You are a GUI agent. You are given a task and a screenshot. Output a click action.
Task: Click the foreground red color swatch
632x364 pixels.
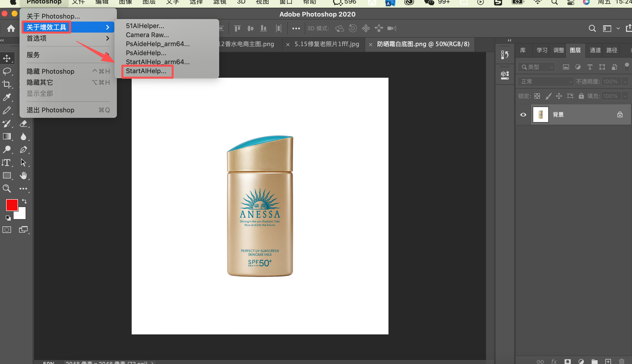click(12, 205)
